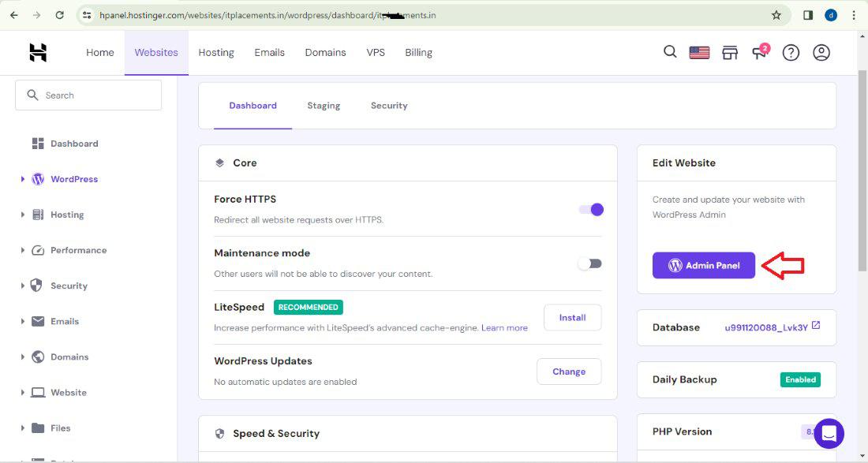Click the Dashboard grid icon in sidebar
The width and height of the screenshot is (868, 463).
[38, 144]
